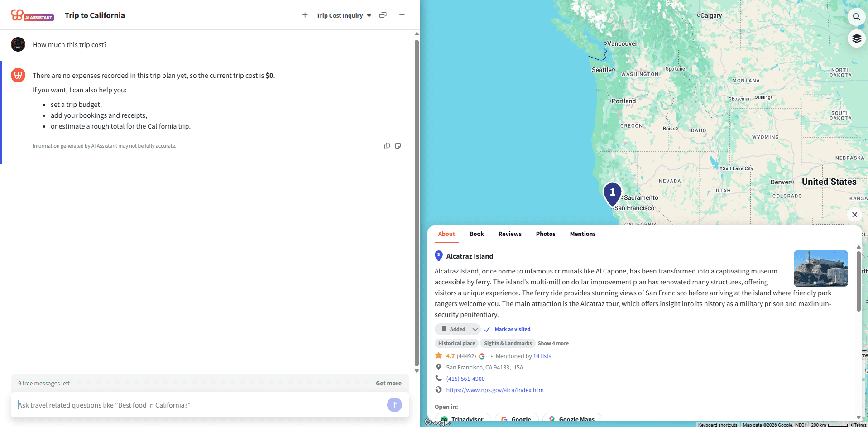This screenshot has width=868, height=427.
Task: Click map pin number 1 near San Francisco
Action: (x=612, y=194)
